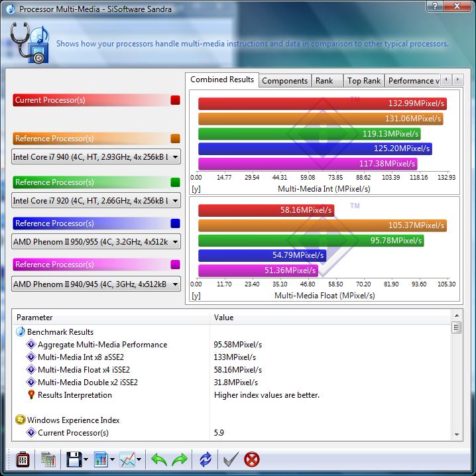476x476 pixels.
Task: Select the Aggregate Multi-Media Performance row
Action: (x=232, y=345)
